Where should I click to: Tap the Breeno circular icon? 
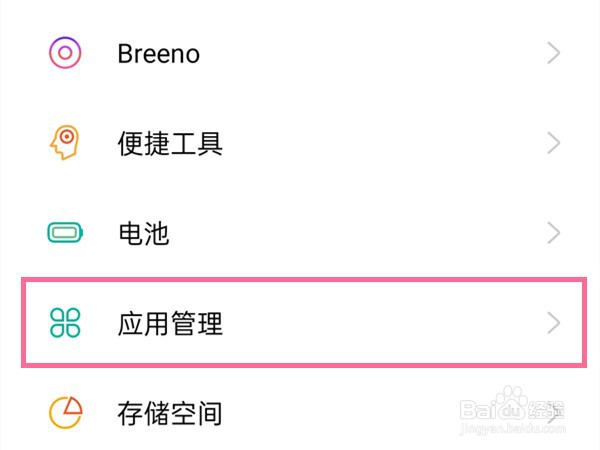click(65, 53)
